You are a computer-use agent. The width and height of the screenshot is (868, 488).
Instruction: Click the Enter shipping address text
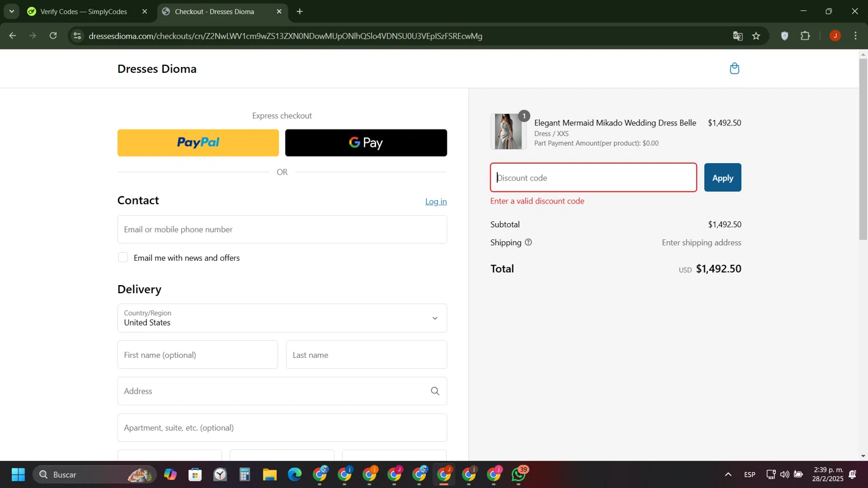(701, 243)
